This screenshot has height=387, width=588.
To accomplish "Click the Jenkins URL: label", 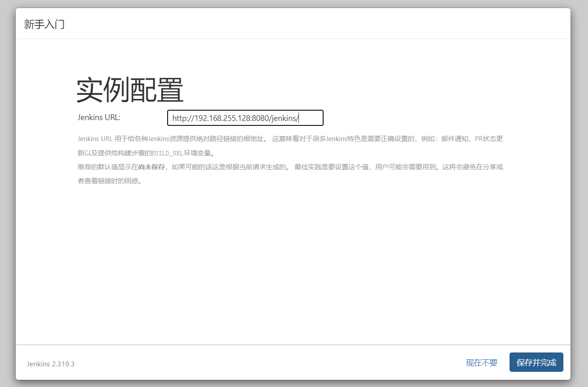I will 99,117.
